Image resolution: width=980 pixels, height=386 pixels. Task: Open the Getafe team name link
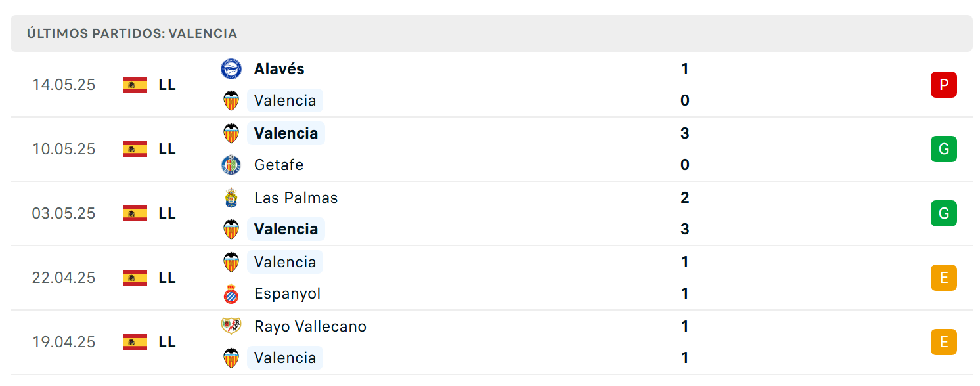[279, 165]
